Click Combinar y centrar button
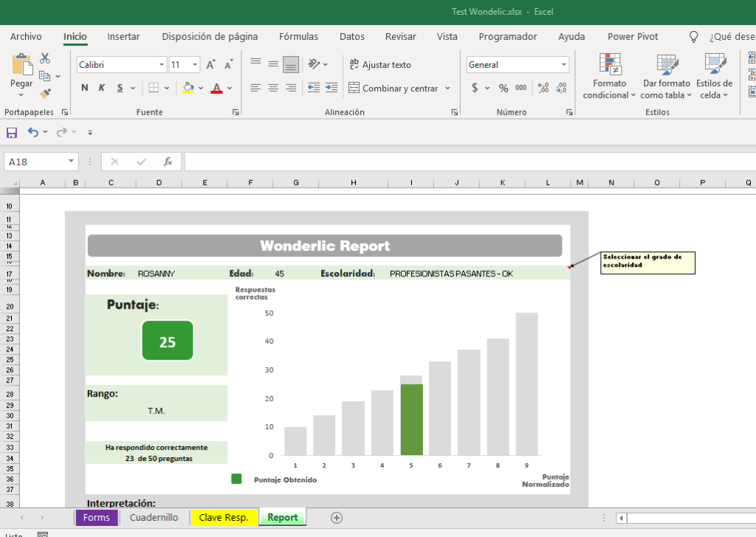The width and height of the screenshot is (756, 537). pos(394,89)
